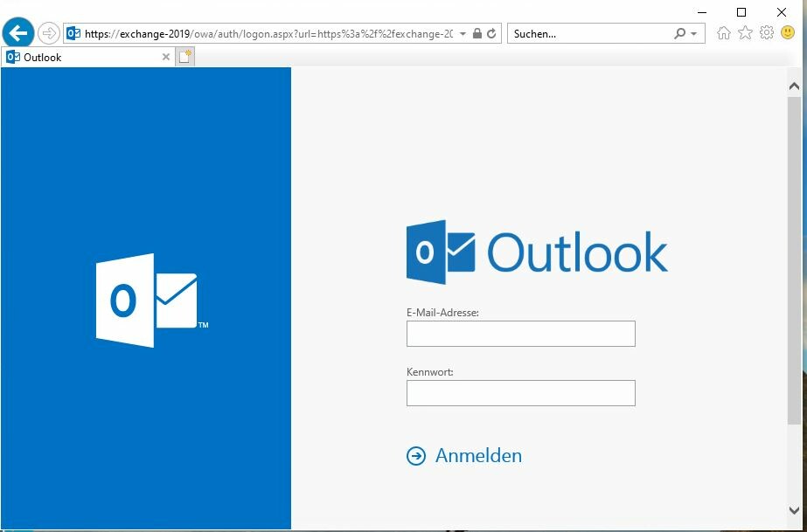Click the Kennwort password field
This screenshot has height=532, width=807.
click(521, 393)
